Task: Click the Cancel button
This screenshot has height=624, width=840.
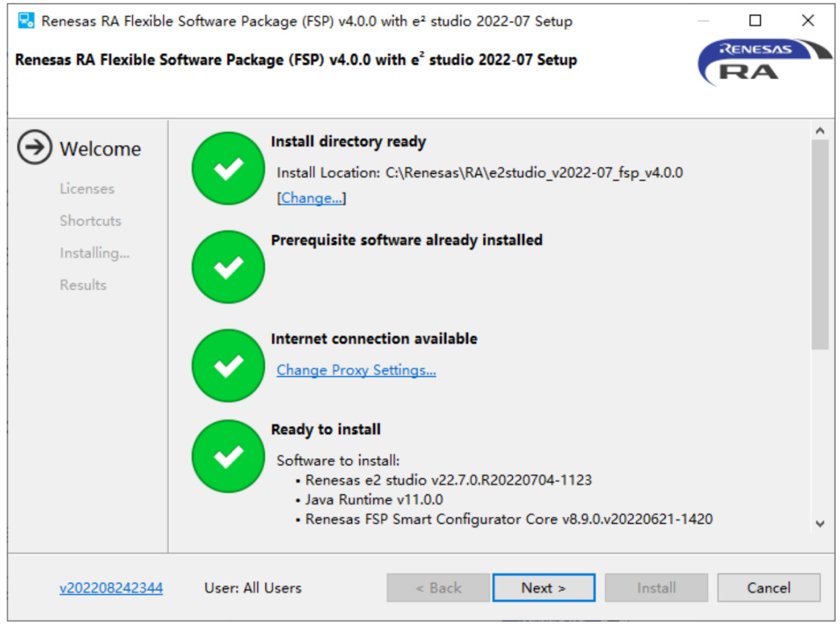Action: tap(769, 588)
